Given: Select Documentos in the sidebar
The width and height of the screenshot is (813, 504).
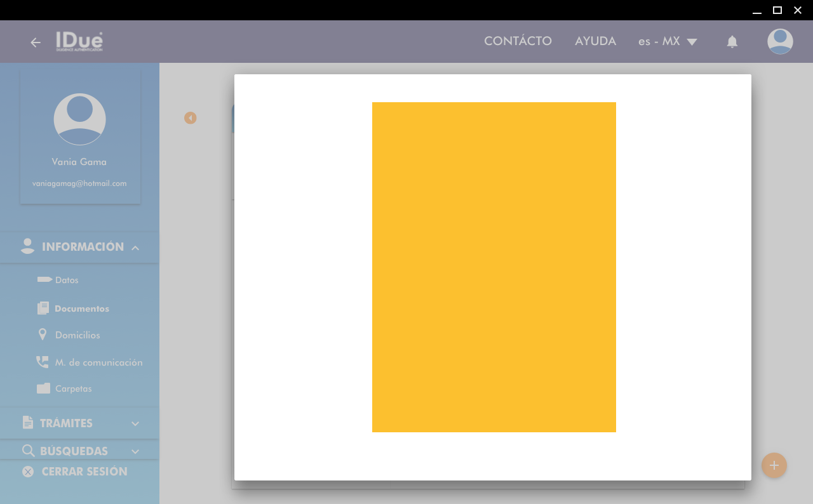Looking at the screenshot, I should 81,308.
